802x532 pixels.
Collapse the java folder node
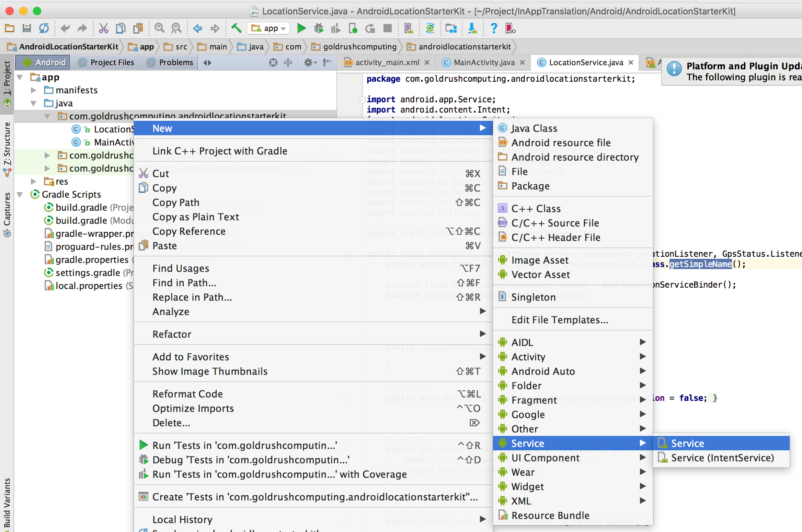point(34,103)
